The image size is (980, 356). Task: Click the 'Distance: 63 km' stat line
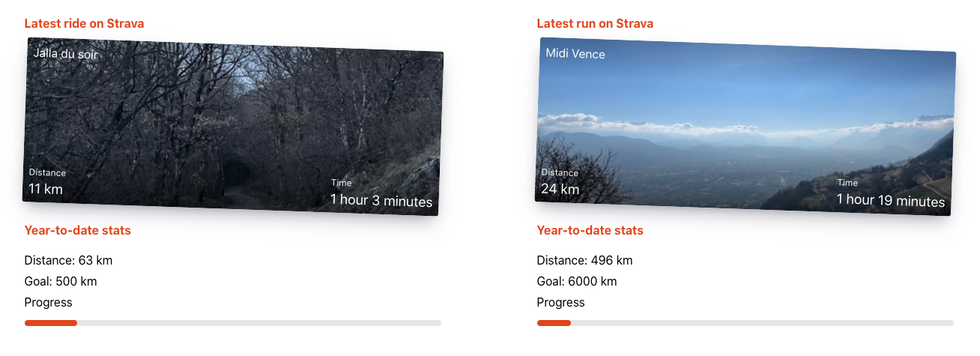[x=68, y=261]
